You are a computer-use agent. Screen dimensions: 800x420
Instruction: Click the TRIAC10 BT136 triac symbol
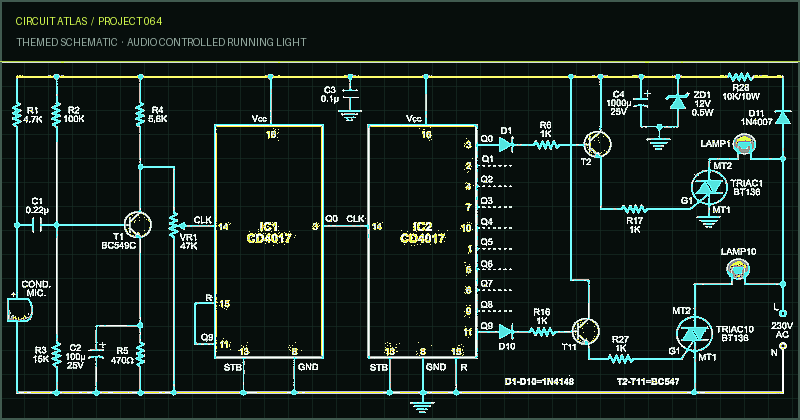coord(694,334)
